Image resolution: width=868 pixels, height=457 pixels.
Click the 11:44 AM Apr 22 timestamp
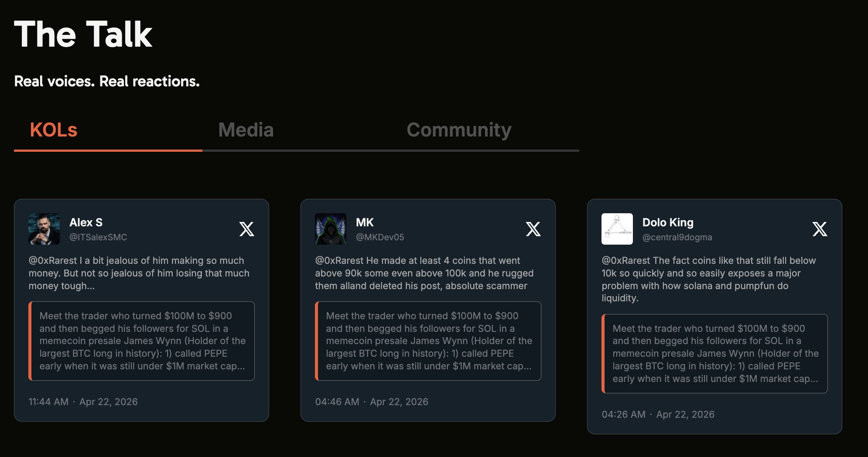83,402
